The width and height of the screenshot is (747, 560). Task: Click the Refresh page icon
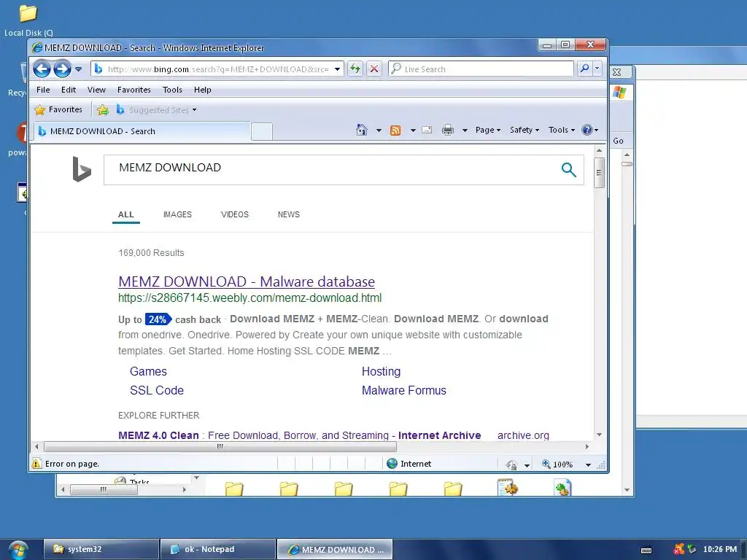pyautogui.click(x=355, y=69)
